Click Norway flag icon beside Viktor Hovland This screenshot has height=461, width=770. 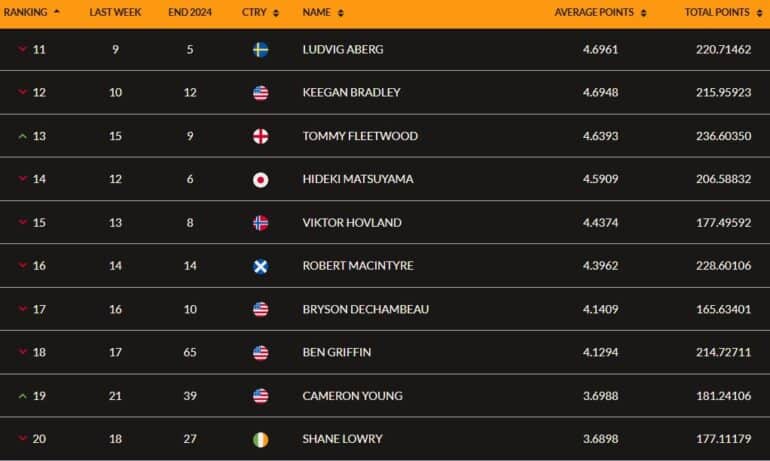pos(260,223)
